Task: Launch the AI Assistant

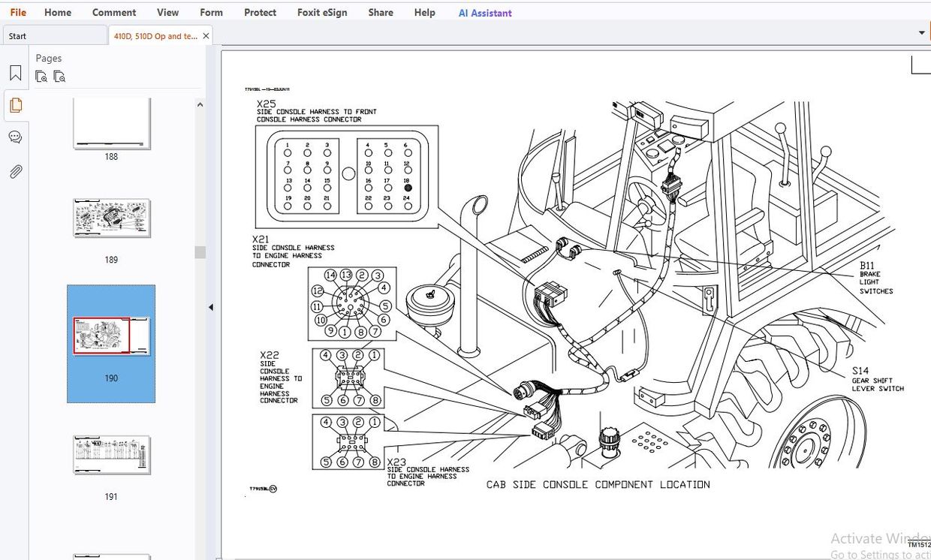Action: pos(485,13)
